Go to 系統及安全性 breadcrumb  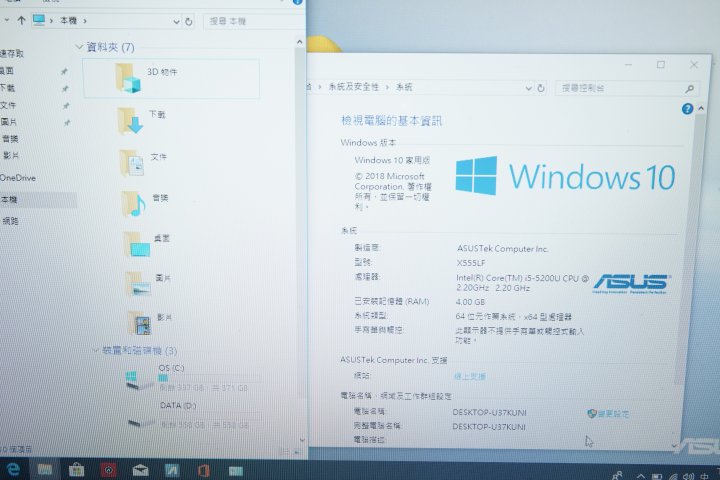[354, 86]
